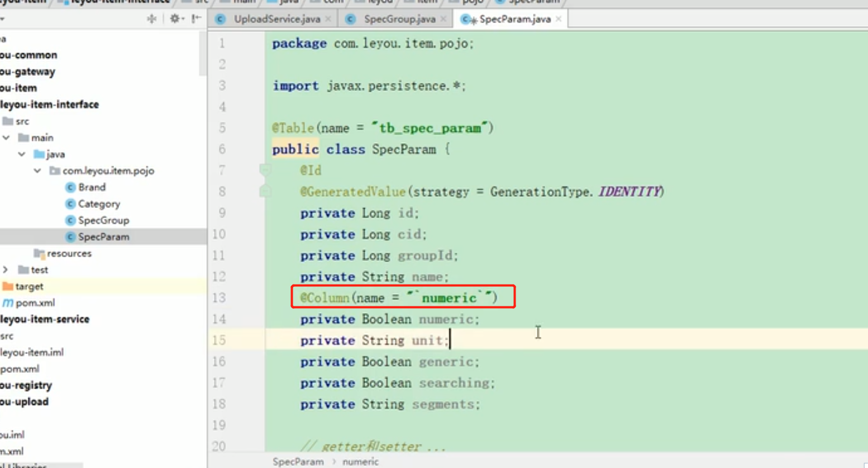
Task: Click 'private String name;' declaration
Action: 374,277
